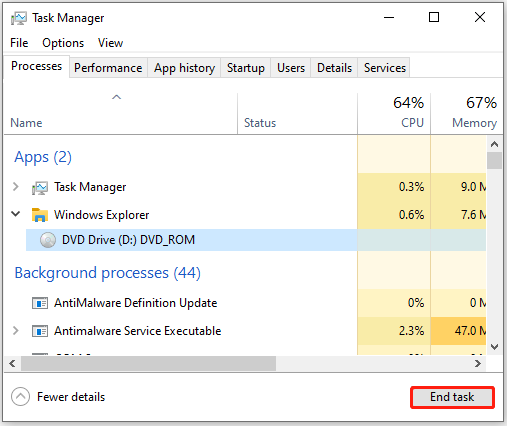Open the File menu
507x426 pixels.
tap(19, 43)
